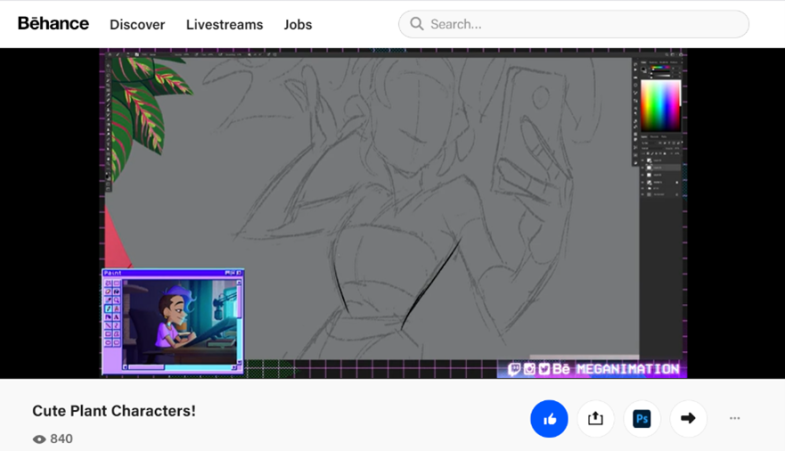Click the eye views count icon
The height and width of the screenshot is (451, 785).
[39, 439]
